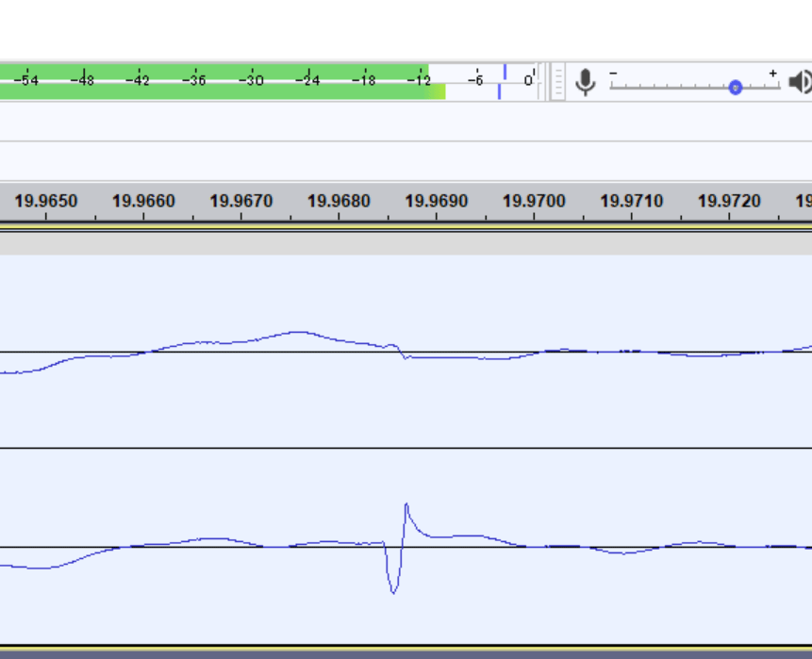Screen dimensions: 812x659
Task: Click the plus end of recording volume slider
Action: point(772,73)
